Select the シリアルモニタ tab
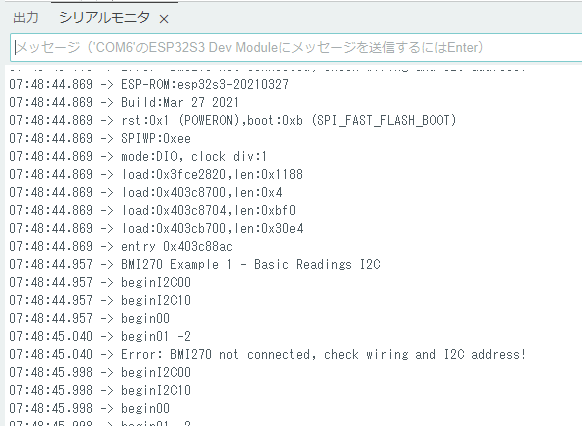Image resolution: width=582 pixels, height=426 pixels. point(104,17)
